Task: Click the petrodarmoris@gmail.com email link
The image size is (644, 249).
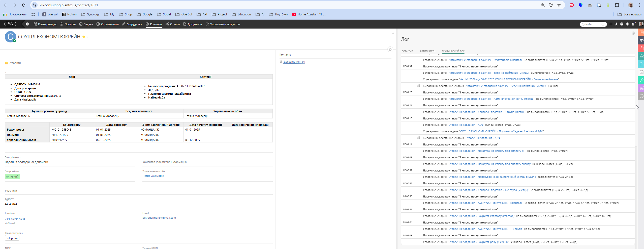Action: 159,218
